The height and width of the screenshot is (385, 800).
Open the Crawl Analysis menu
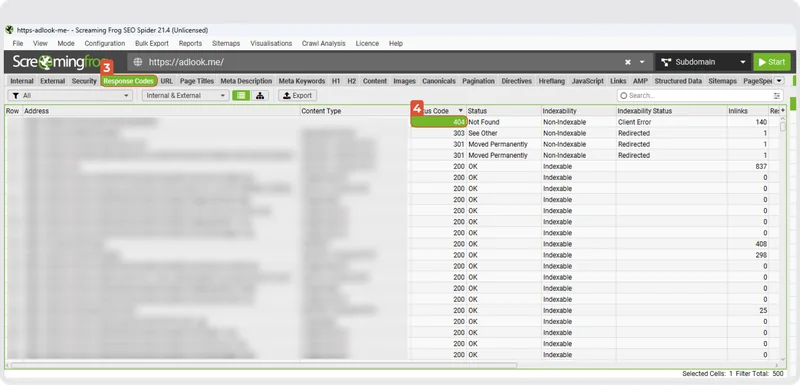pyautogui.click(x=323, y=43)
